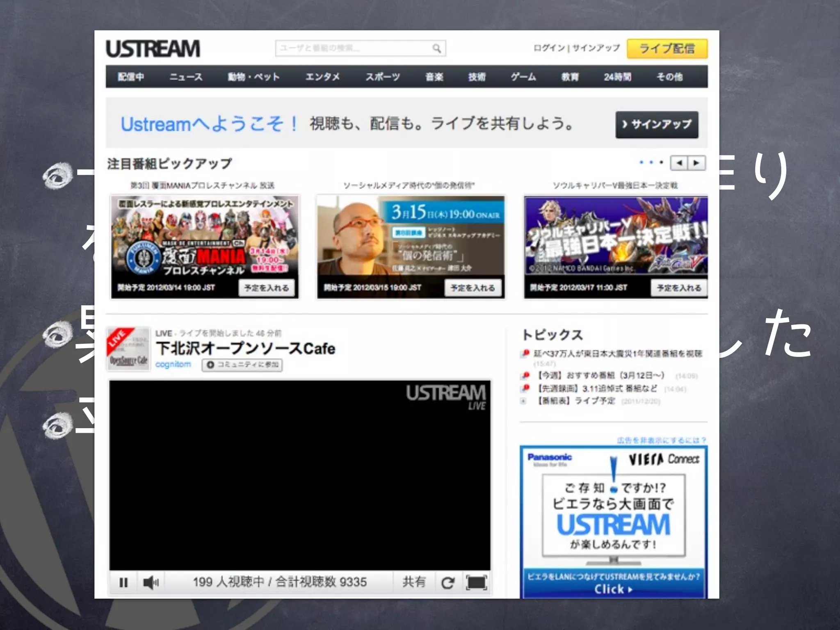Open the その他 navigation tab
This screenshot has width=840, height=630.
[670, 77]
